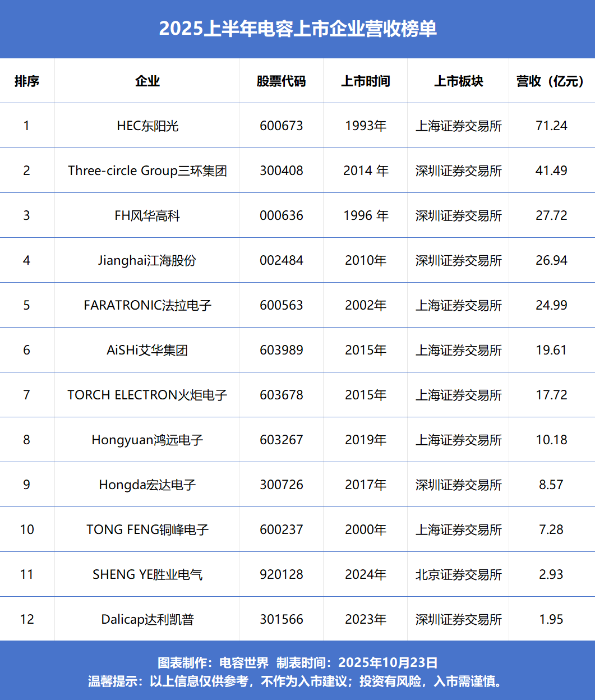Click listing year 2010年
Screen dimensions: 595x700
pyautogui.click(x=366, y=260)
